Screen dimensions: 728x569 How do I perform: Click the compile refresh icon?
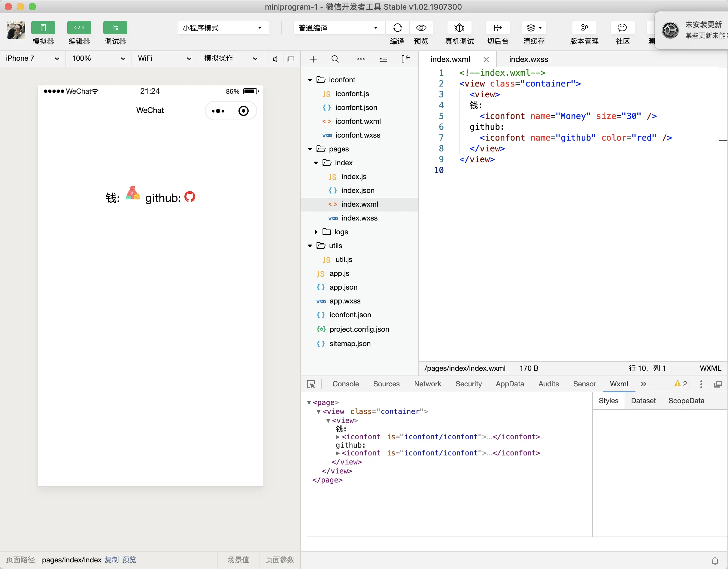pyautogui.click(x=397, y=28)
